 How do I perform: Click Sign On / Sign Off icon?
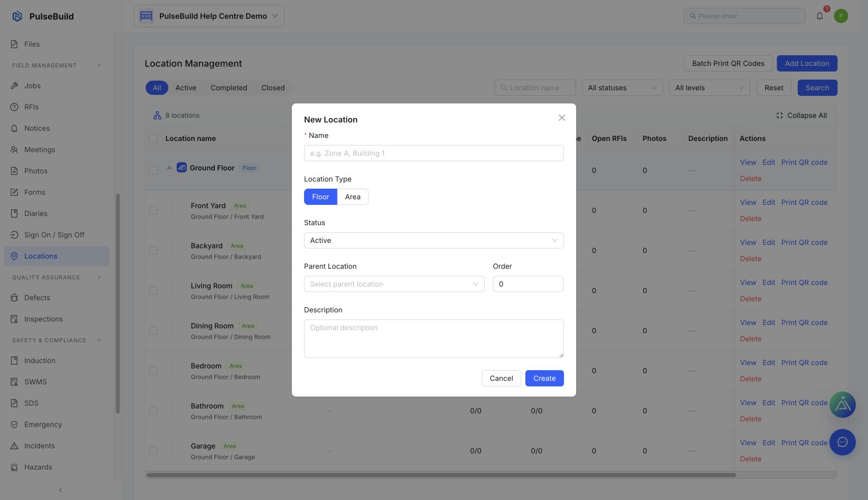(14, 235)
